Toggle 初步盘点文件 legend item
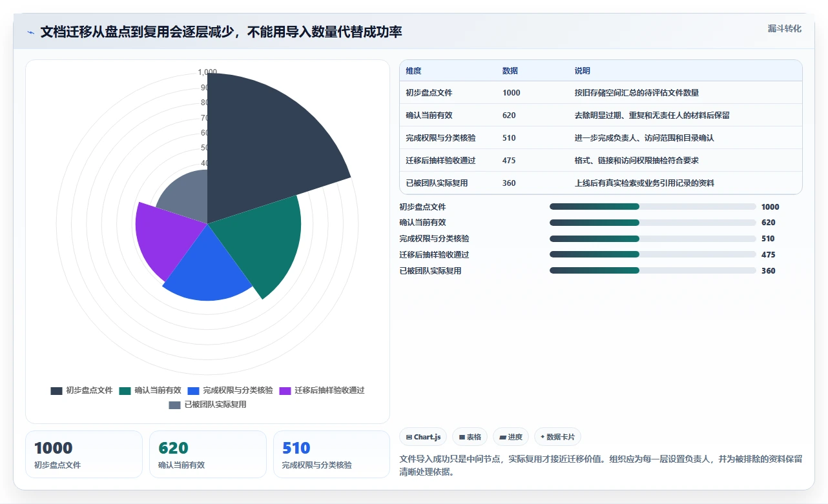This screenshot has height=504, width=828. click(x=81, y=390)
